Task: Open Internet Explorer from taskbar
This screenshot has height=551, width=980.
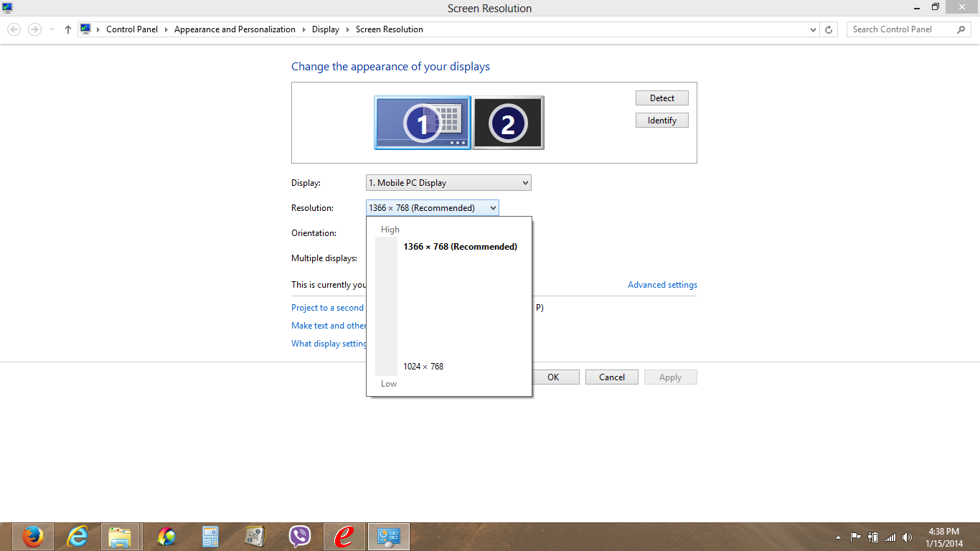Action: 77,537
